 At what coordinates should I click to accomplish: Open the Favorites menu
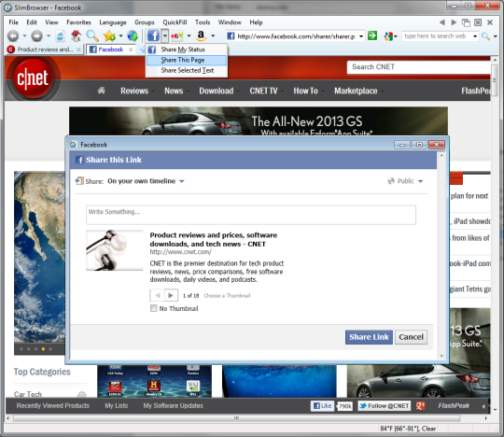(x=78, y=22)
